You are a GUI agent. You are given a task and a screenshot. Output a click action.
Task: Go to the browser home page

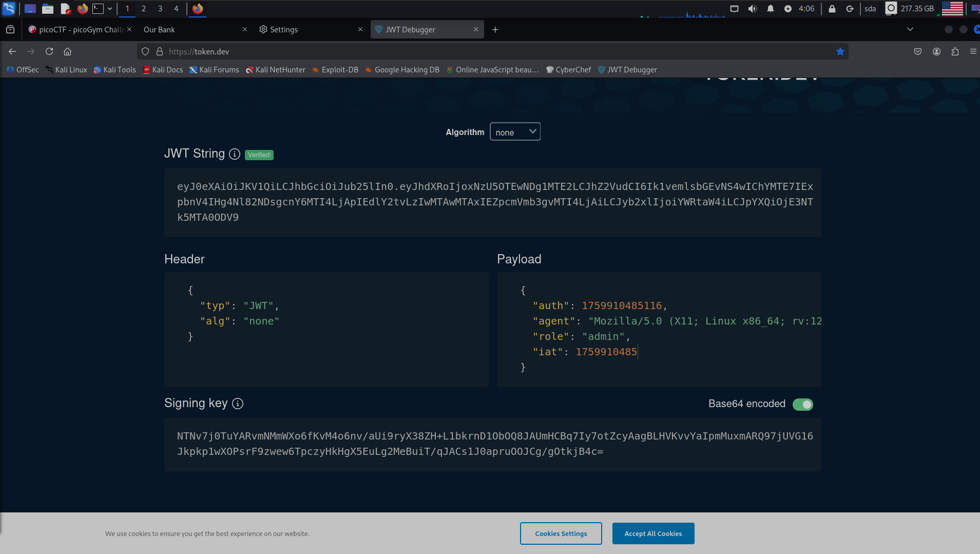67,51
